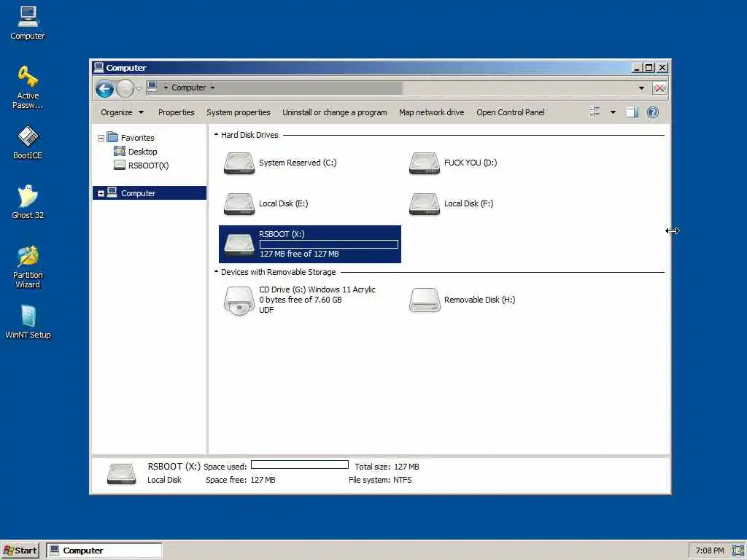747x560 pixels.
Task: Select Favorites in the navigation pane
Action: click(x=138, y=138)
